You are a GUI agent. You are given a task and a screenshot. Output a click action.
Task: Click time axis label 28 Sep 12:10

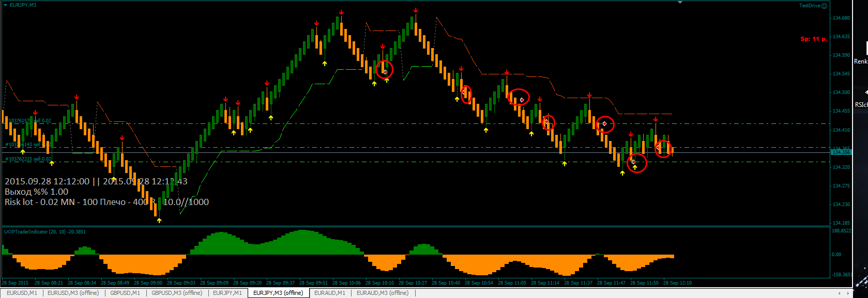(x=677, y=283)
